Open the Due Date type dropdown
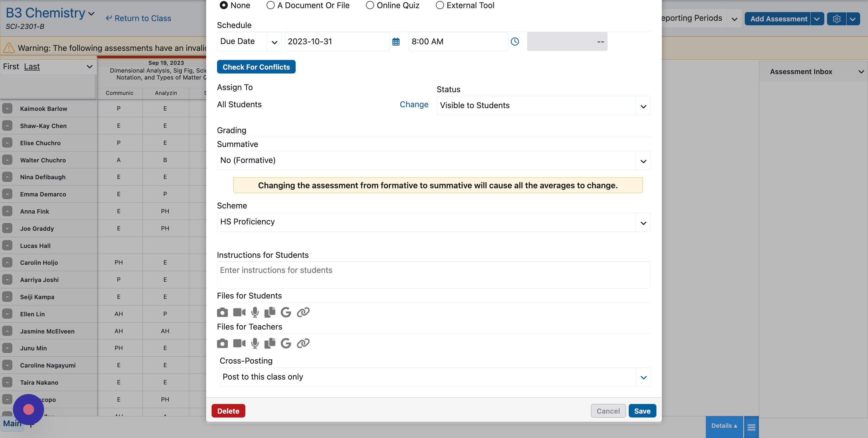Viewport: 868px width, 438px height. [x=249, y=41]
